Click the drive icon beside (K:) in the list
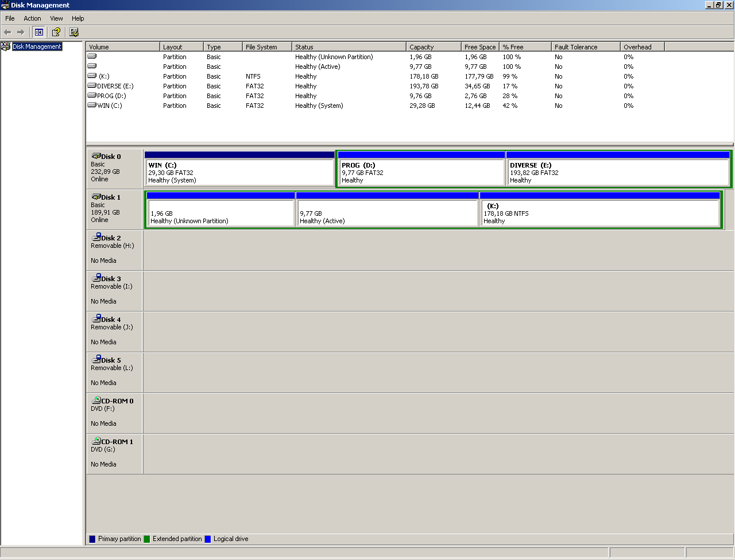Image resolution: width=735 pixels, height=560 pixels. (x=92, y=76)
